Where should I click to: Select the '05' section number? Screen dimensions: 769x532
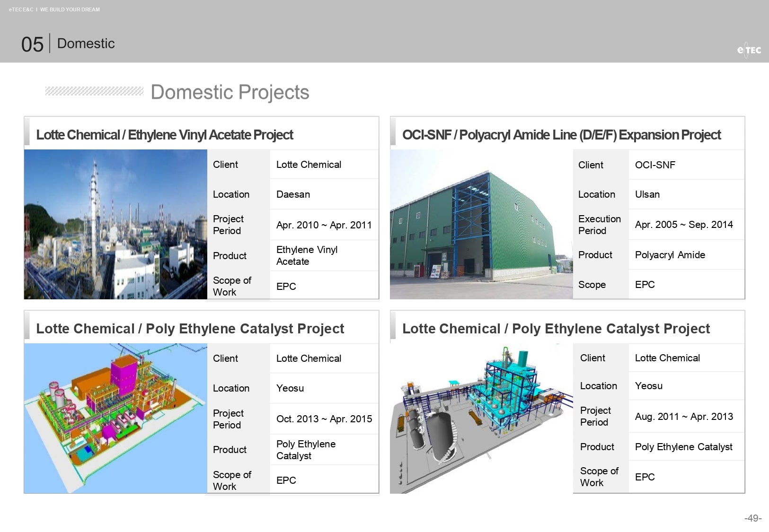[x=32, y=44]
